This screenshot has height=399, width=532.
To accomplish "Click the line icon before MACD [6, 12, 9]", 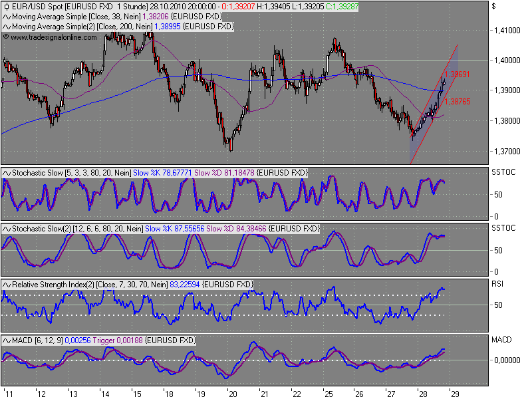I will point(7,340).
